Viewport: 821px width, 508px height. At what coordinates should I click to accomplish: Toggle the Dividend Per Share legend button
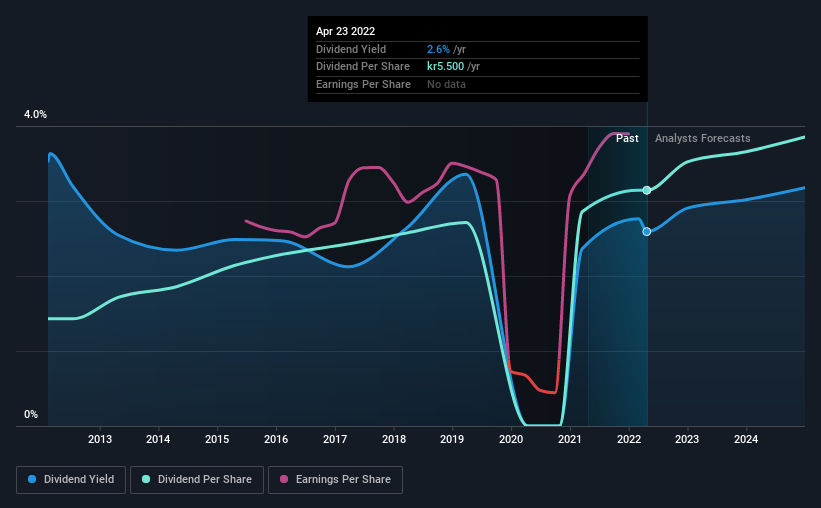coord(197,479)
